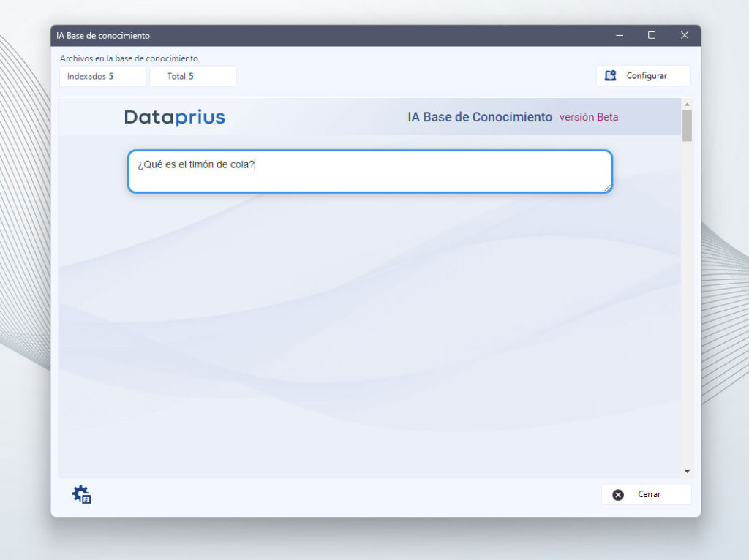Click the vertical scrollbar thumb

(x=687, y=126)
